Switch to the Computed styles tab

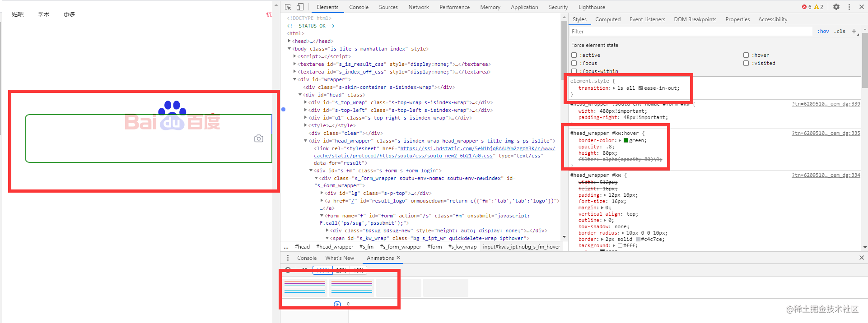click(x=608, y=19)
